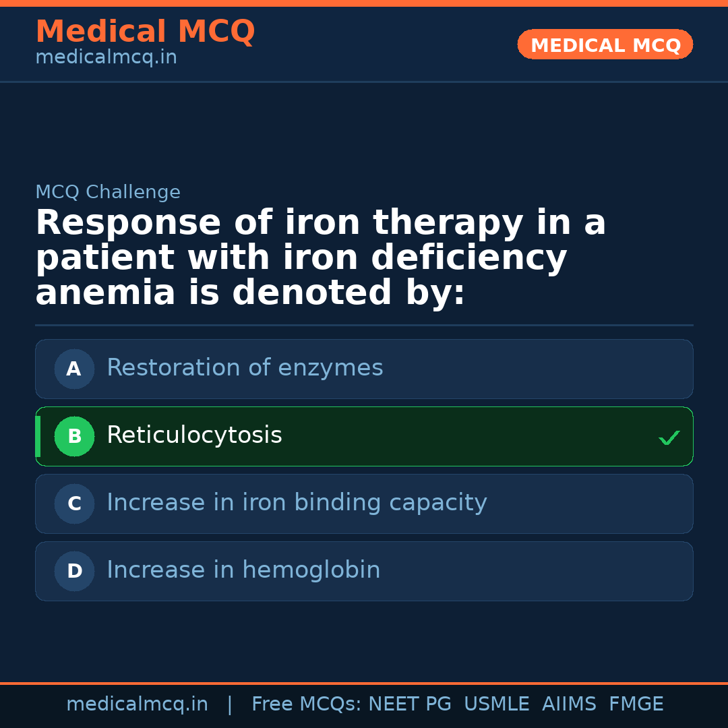
Task: Pick 'Increase in iron binding capacity' text
Action: (297, 503)
